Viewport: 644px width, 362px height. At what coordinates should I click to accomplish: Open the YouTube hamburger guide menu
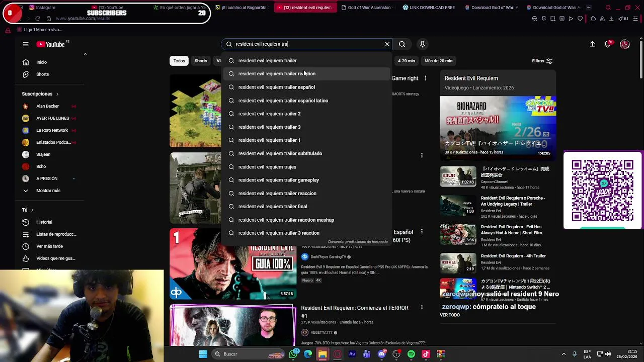[26, 44]
